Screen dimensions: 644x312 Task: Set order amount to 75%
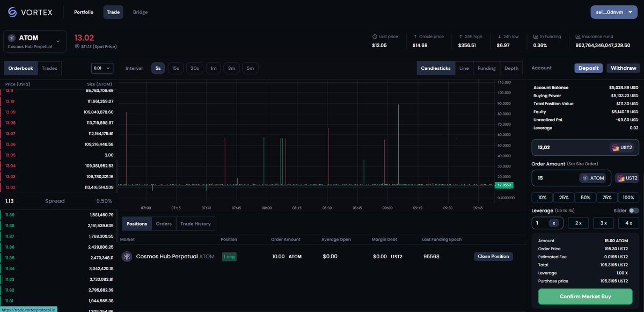607,197
